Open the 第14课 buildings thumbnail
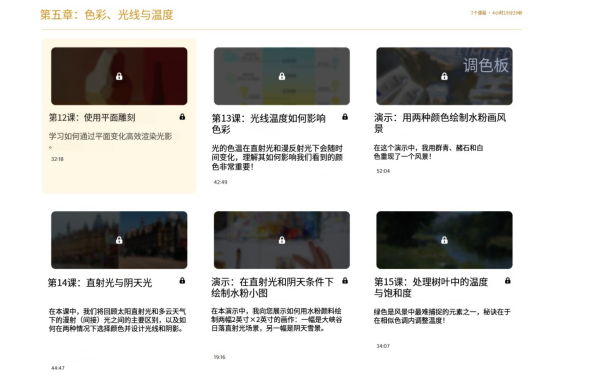600x383 pixels. (x=119, y=240)
